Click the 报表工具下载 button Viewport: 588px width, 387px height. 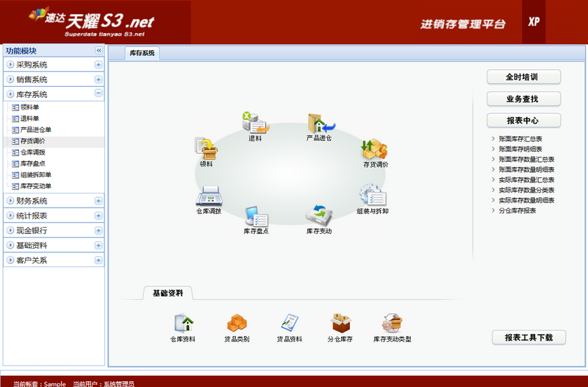coord(528,338)
